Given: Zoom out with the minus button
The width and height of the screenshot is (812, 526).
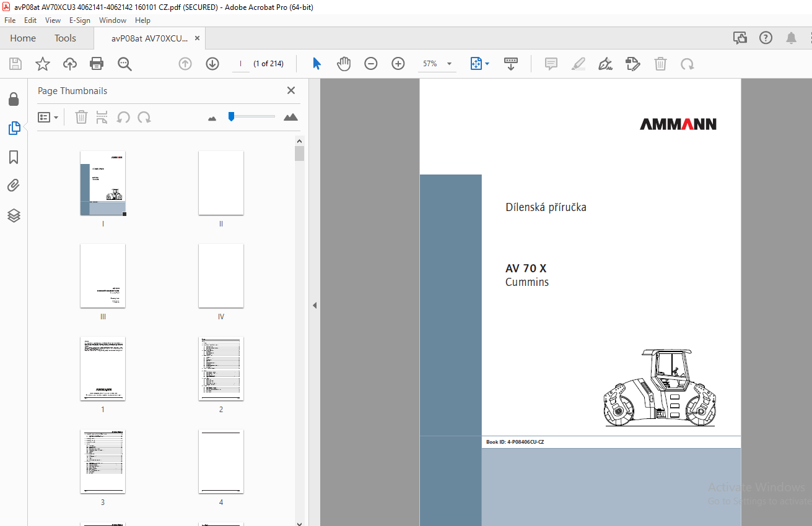Looking at the screenshot, I should [x=371, y=64].
